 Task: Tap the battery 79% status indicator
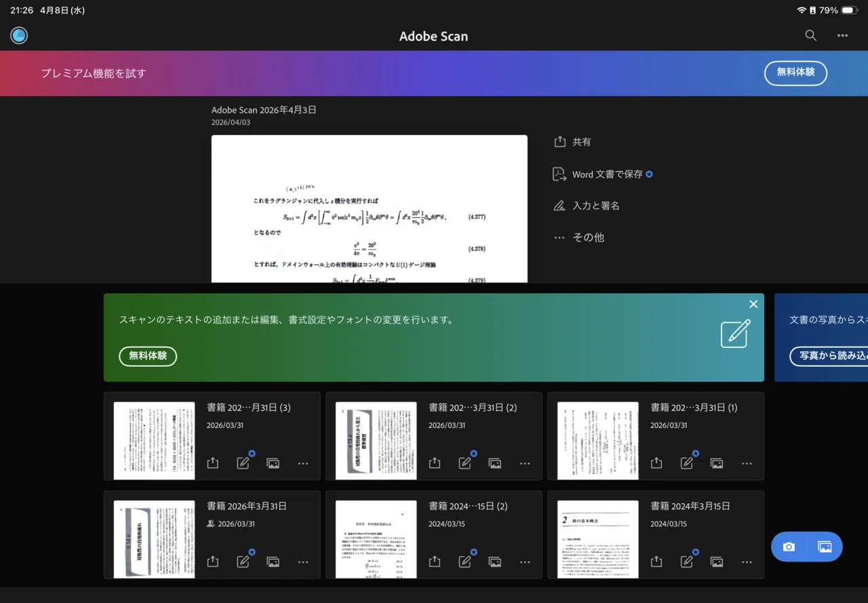click(x=838, y=10)
